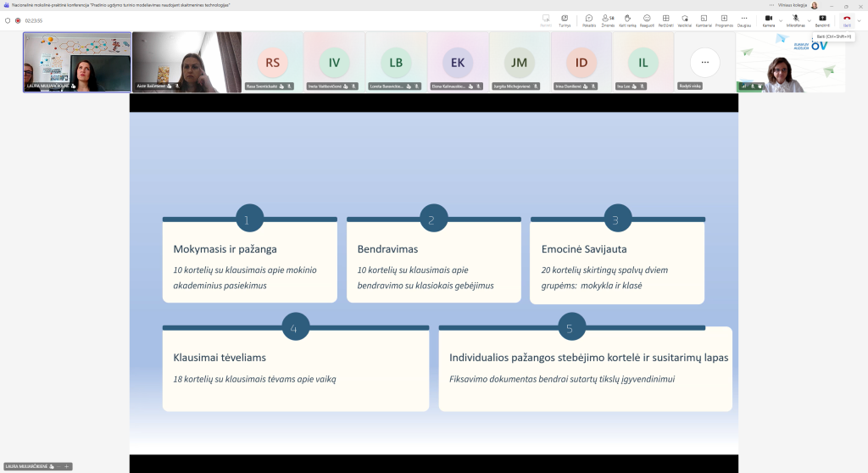Expand the camera options dropdown arrow
This screenshot has height=473, width=868.
[x=782, y=19]
